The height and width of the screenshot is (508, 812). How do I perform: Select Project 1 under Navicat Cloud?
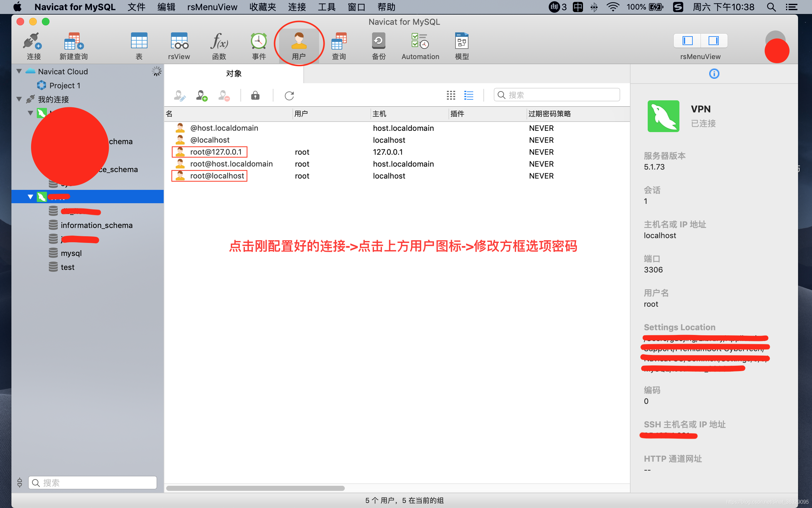[65, 85]
